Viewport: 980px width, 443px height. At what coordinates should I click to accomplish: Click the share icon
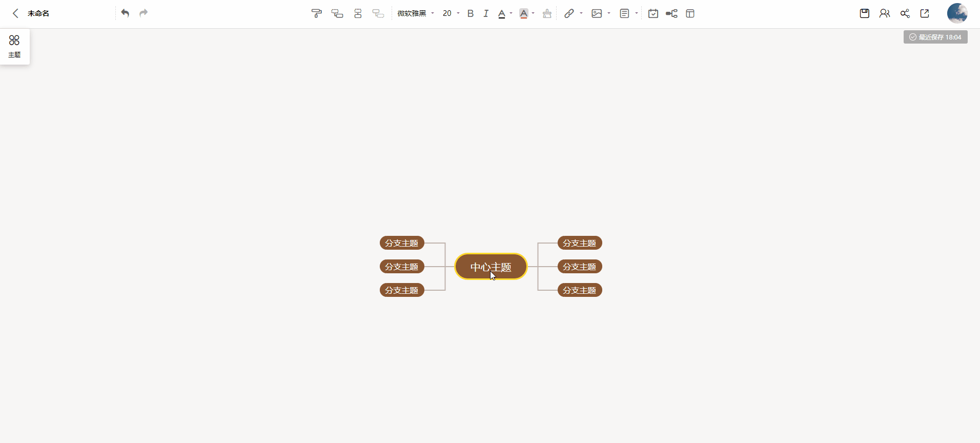pyautogui.click(x=905, y=13)
